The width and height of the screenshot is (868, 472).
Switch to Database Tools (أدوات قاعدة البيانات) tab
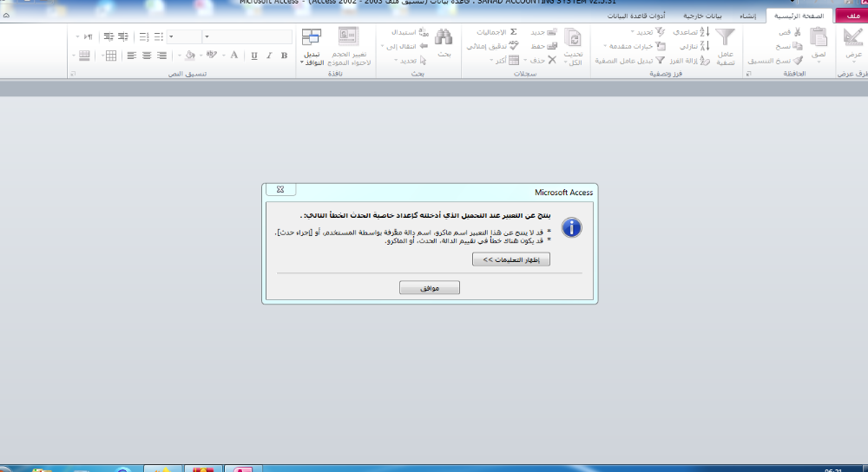[636, 16]
